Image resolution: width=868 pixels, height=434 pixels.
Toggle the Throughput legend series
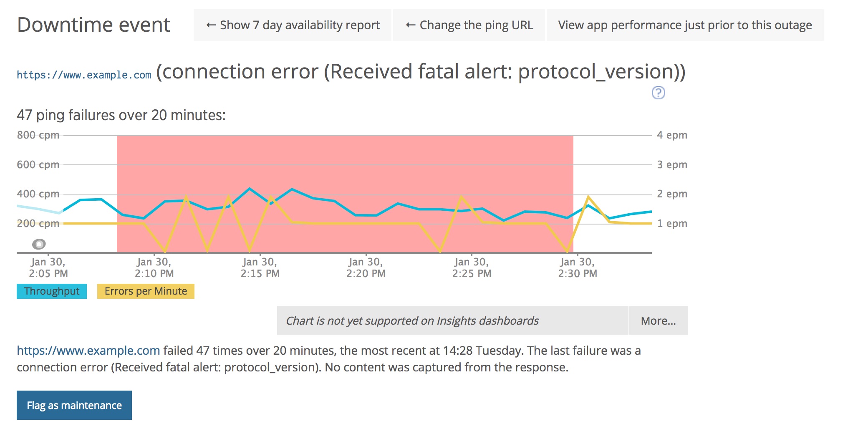click(52, 291)
